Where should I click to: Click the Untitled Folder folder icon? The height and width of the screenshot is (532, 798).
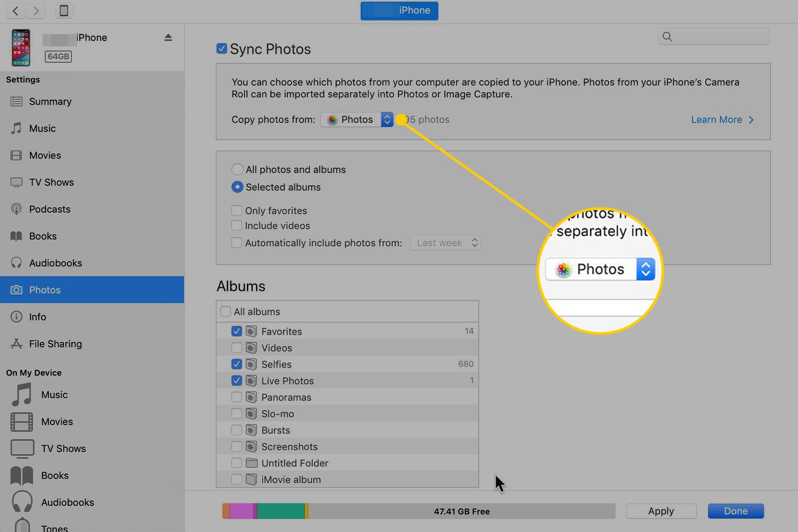[251, 463]
